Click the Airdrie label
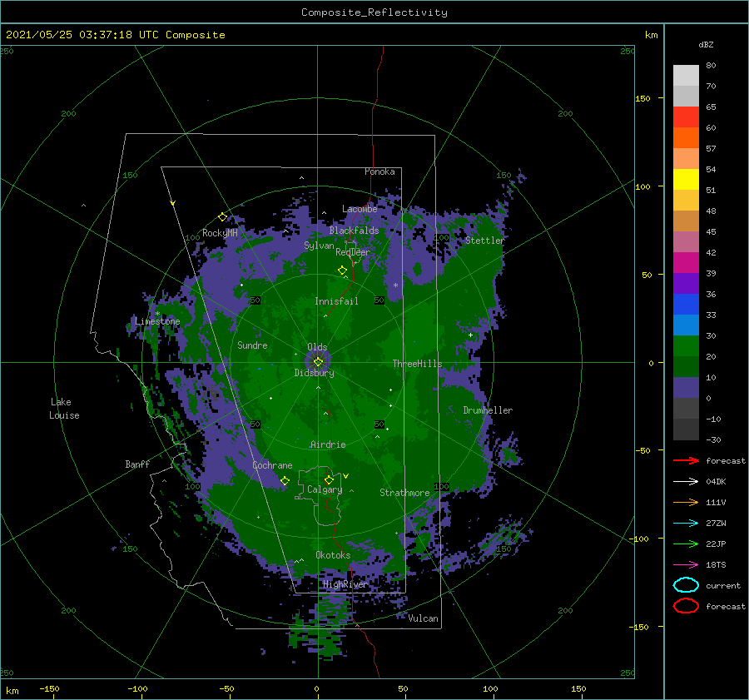This screenshot has height=700, width=749. click(x=328, y=444)
